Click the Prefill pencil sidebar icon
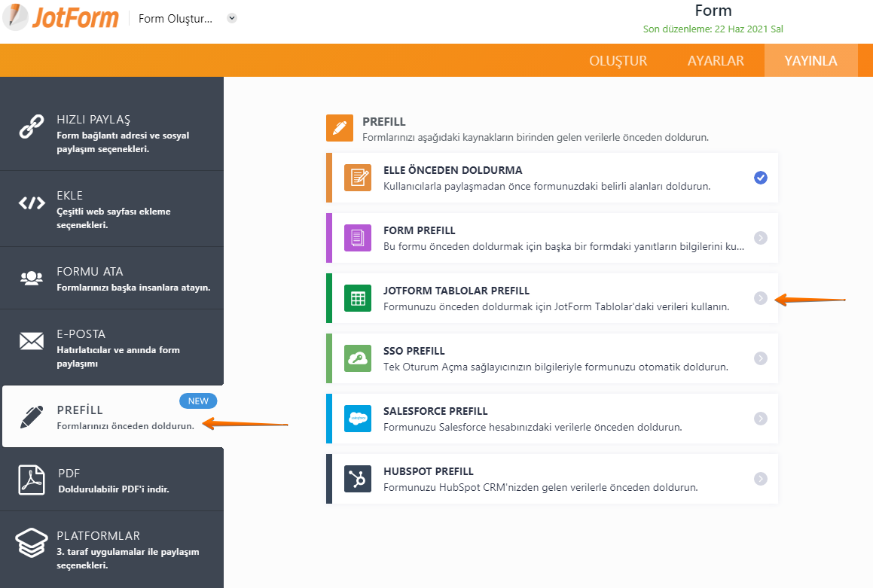 point(32,416)
